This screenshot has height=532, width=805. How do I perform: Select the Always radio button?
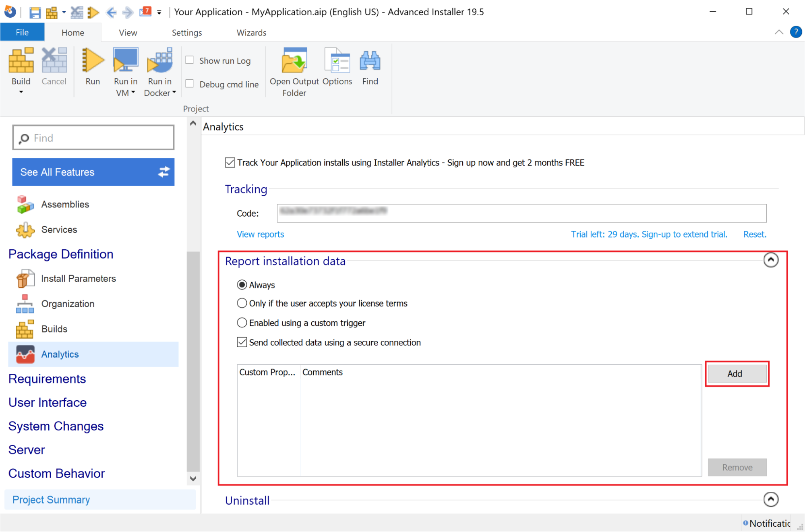pos(242,285)
